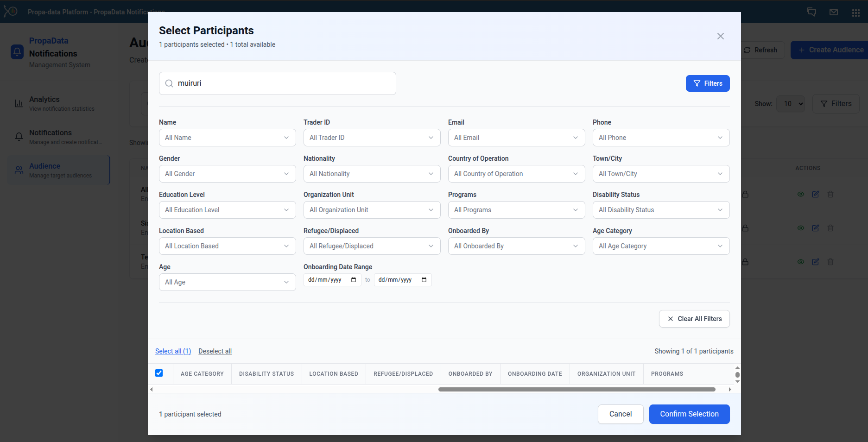Click the Deselect all link

tap(215, 351)
